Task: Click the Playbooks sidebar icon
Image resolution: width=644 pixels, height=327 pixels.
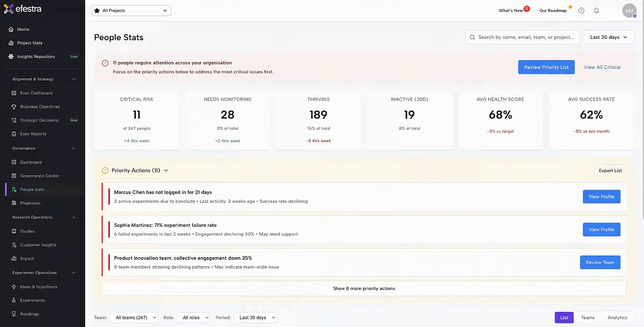Action: (14, 203)
